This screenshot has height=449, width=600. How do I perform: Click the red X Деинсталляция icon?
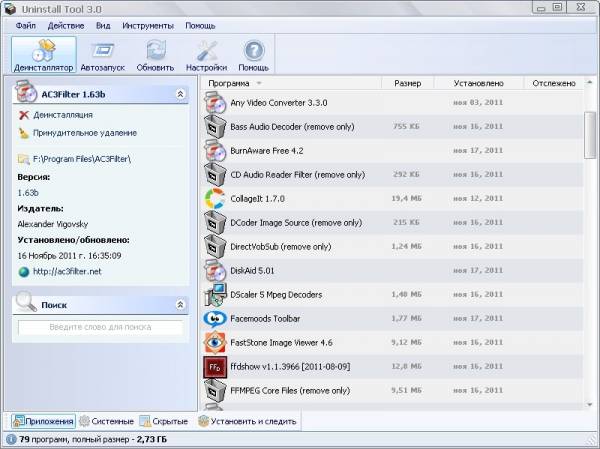click(24, 115)
